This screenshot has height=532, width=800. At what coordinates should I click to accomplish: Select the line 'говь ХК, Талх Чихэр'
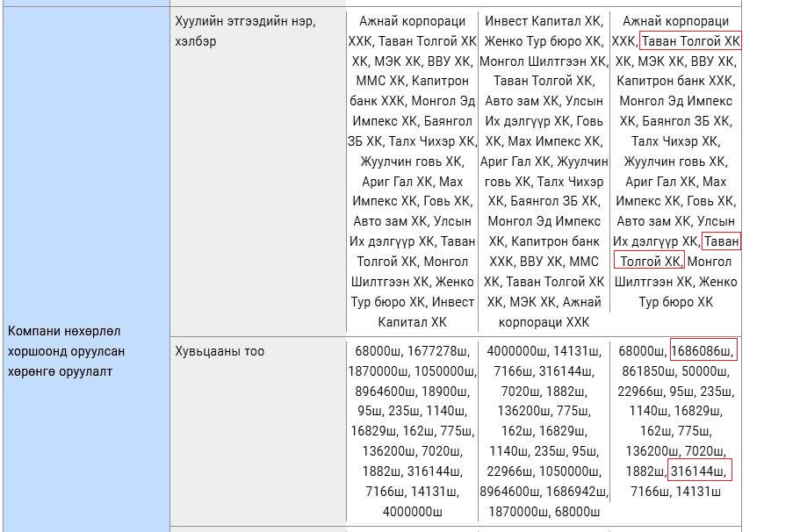coord(544,182)
